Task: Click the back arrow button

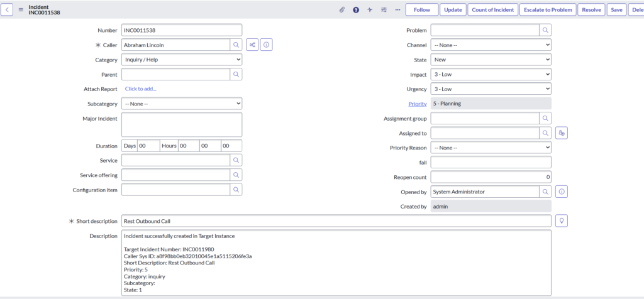Action: [9, 9]
